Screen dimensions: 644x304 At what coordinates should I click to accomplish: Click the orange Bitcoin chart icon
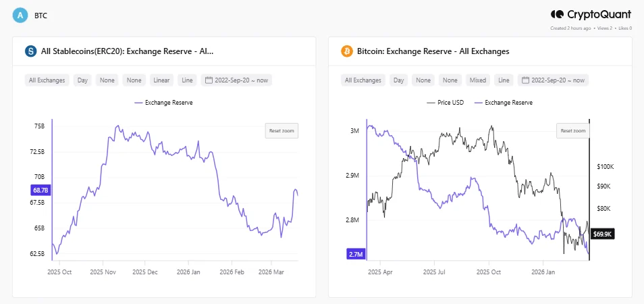[x=346, y=51]
